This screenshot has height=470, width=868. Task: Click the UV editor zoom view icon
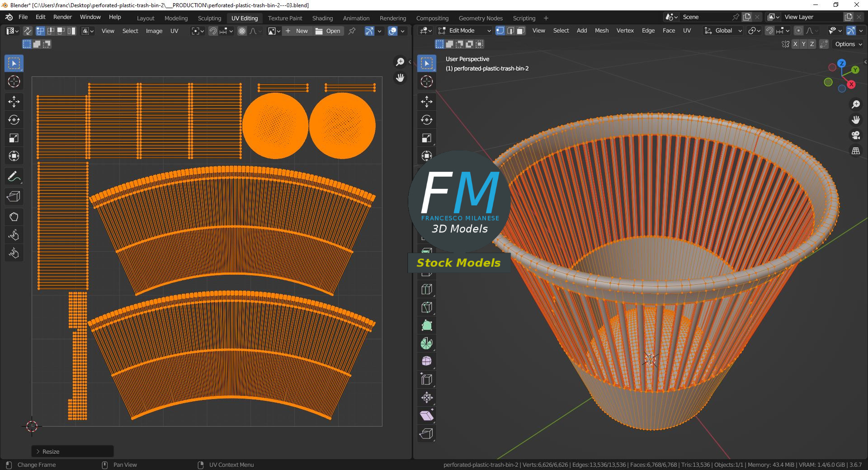pos(400,62)
